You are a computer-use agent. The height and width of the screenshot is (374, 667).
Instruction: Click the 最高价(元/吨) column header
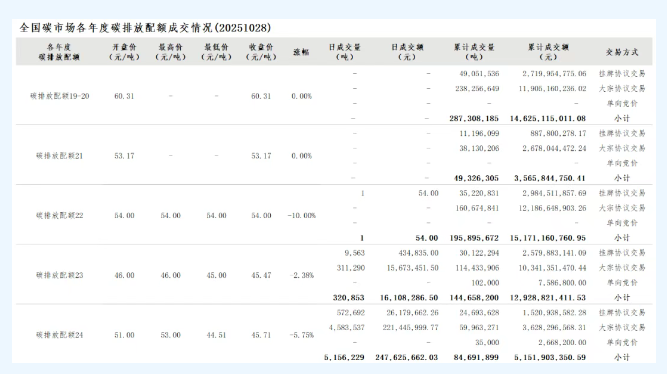click(170, 52)
